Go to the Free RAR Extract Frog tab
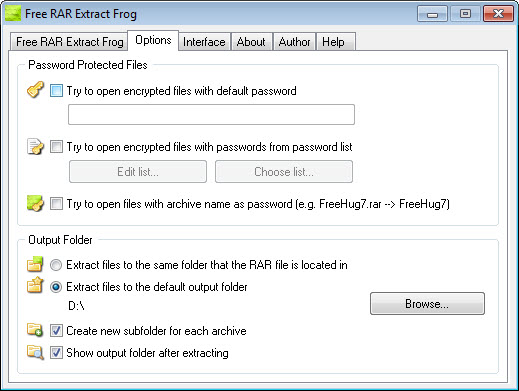This screenshot has height=391, width=519. point(69,42)
